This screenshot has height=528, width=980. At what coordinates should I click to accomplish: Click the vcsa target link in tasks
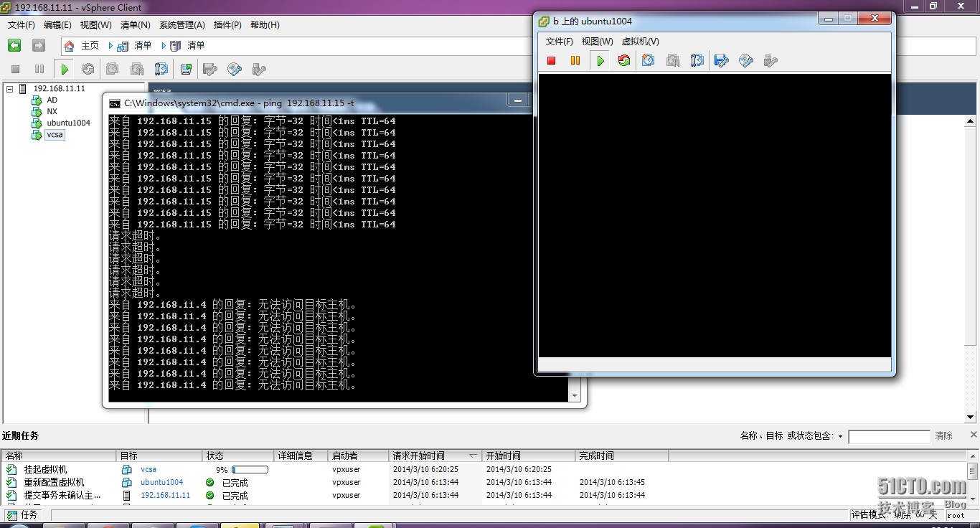149,469
